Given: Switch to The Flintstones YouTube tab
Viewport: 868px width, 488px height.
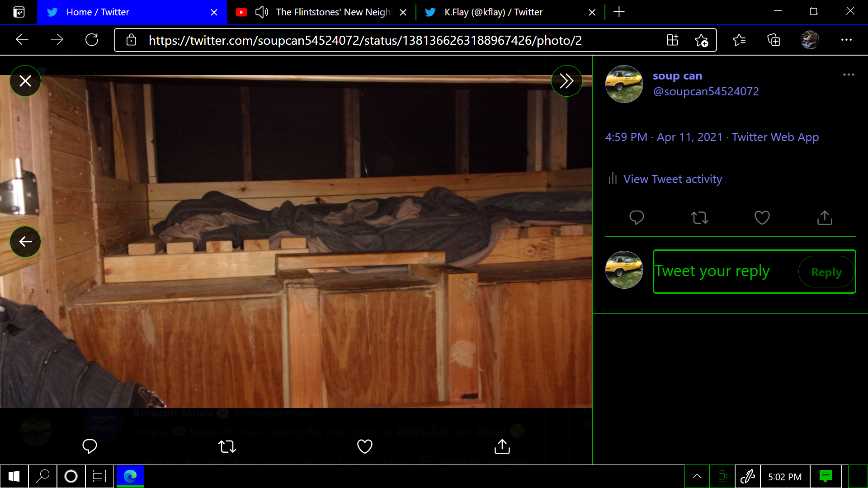Looking at the screenshot, I should point(333,12).
